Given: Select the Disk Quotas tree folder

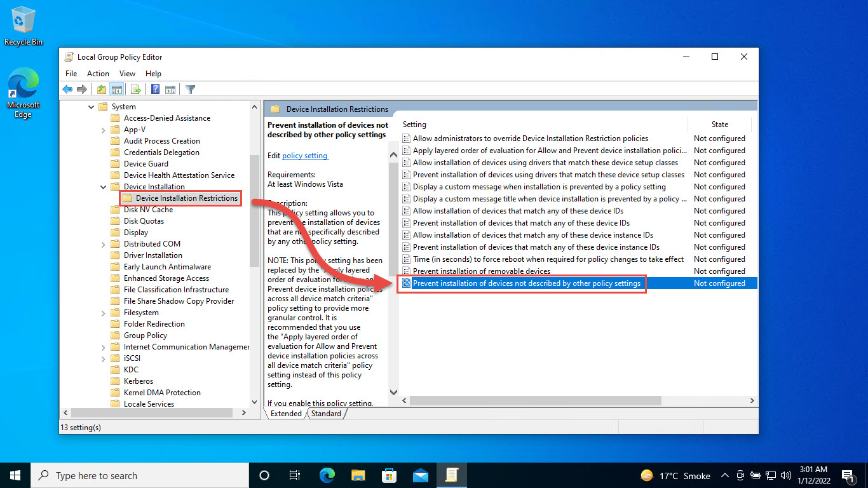Looking at the screenshot, I should (144, 221).
